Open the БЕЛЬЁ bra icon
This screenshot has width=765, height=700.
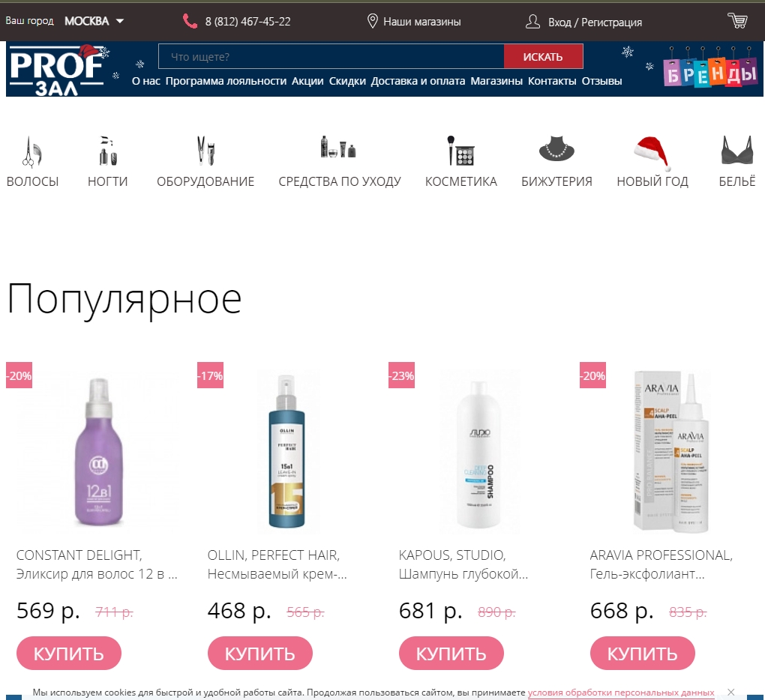736,150
